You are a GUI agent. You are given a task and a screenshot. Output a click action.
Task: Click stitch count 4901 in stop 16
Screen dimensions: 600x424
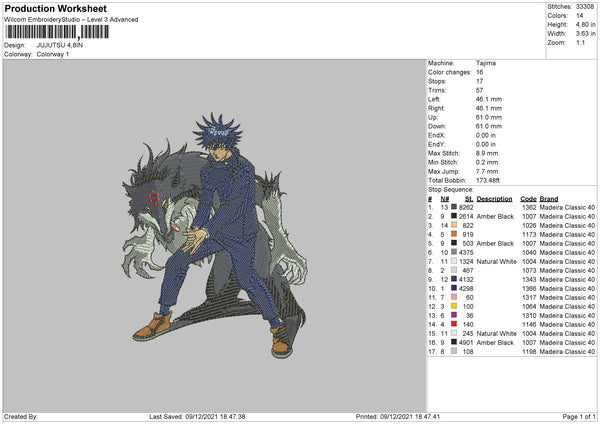pyautogui.click(x=466, y=342)
